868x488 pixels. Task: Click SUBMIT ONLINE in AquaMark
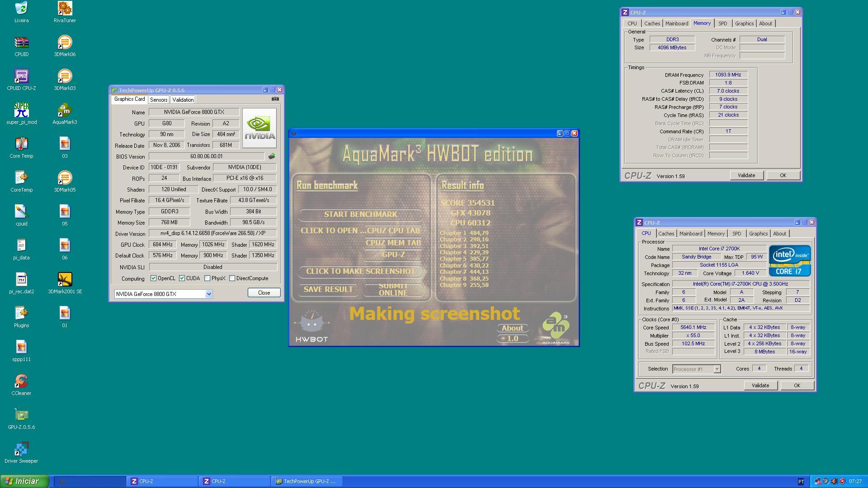(393, 289)
